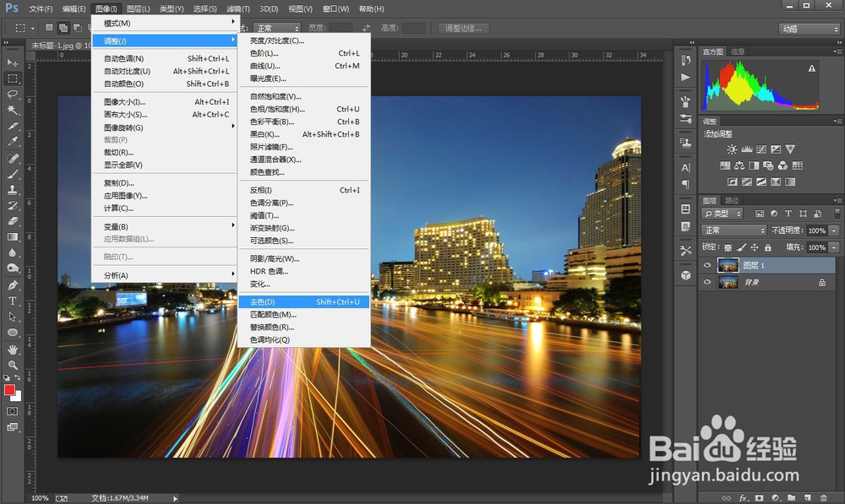Open the workspace dropdown 动感

point(810,29)
